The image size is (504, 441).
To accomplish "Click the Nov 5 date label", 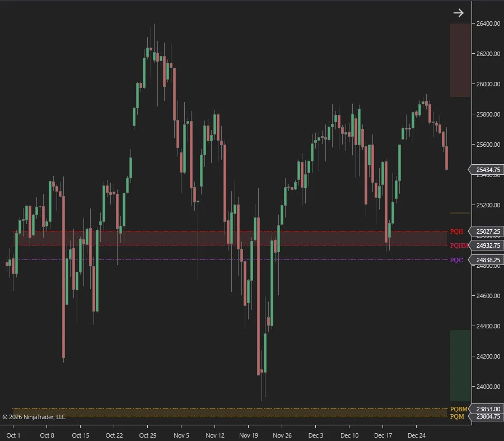I will [181, 435].
